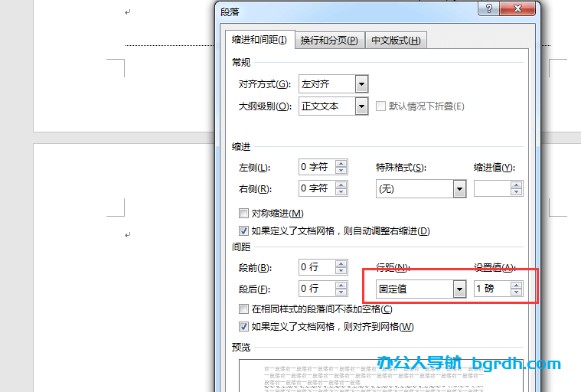Decrease 段前 spacing with down arrow
Viewport: 581px width, 392px height.
(341, 270)
